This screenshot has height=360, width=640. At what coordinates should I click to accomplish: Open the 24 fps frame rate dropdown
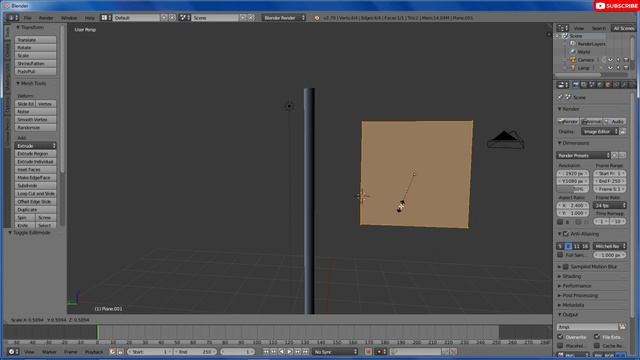(x=610, y=205)
